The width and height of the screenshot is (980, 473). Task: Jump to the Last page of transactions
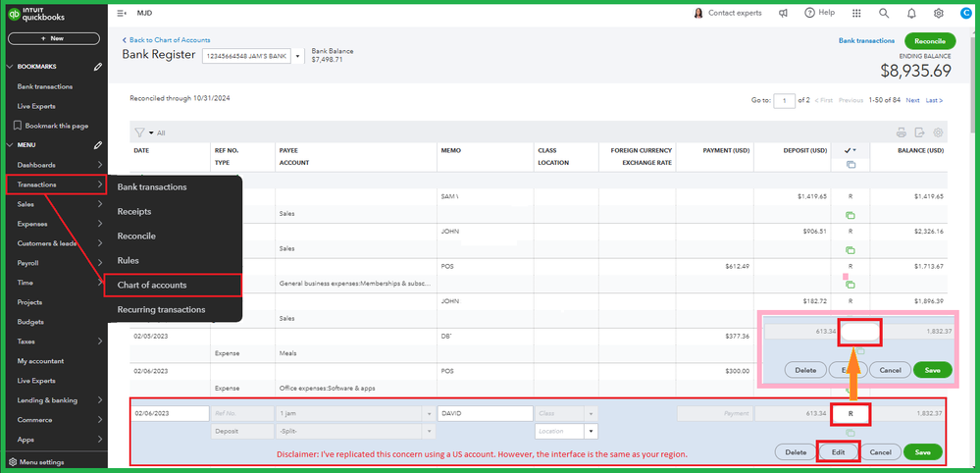point(934,100)
